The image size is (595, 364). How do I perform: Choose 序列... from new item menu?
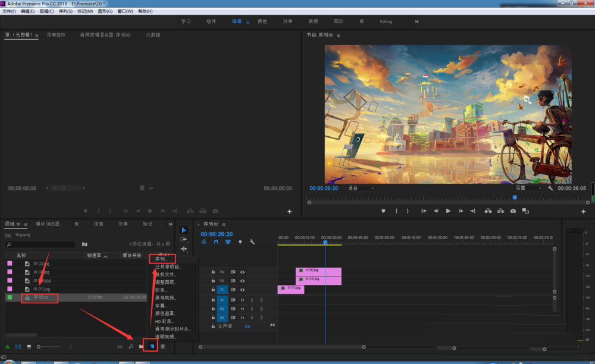coord(161,259)
